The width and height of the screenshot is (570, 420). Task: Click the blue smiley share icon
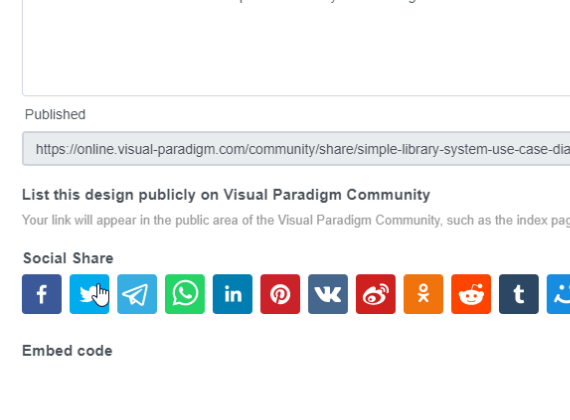pyautogui.click(x=558, y=294)
